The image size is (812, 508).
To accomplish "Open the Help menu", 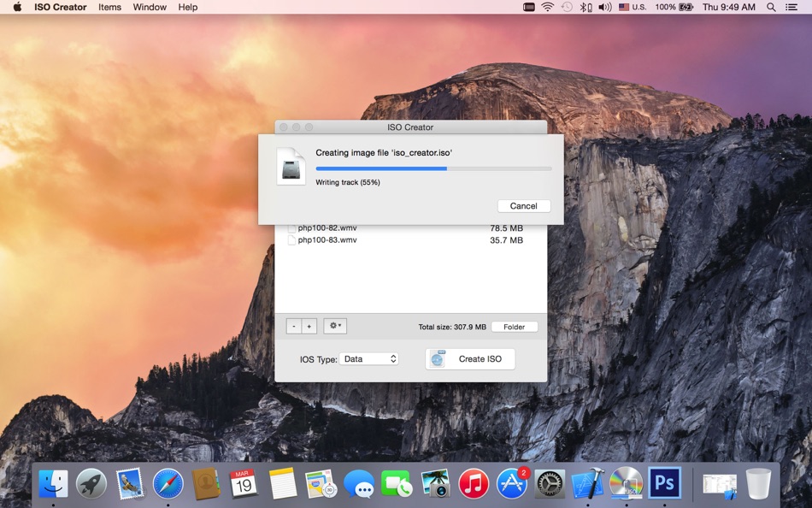I will (188, 7).
